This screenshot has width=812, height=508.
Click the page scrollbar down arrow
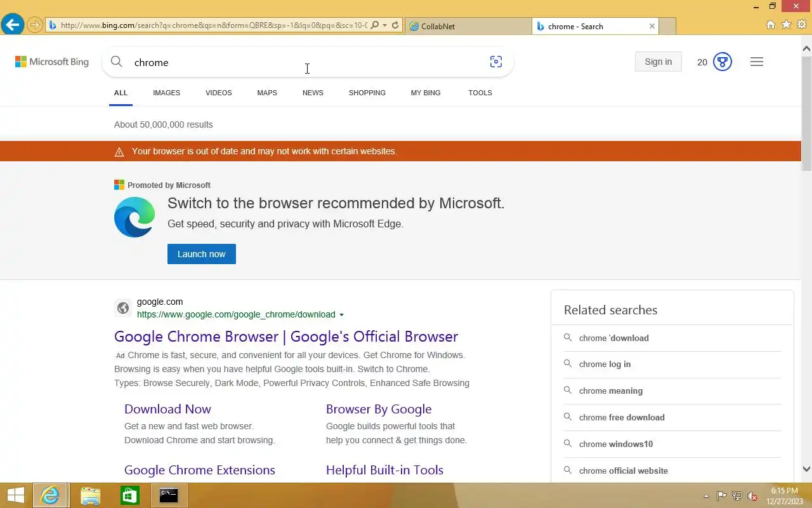tap(806, 469)
